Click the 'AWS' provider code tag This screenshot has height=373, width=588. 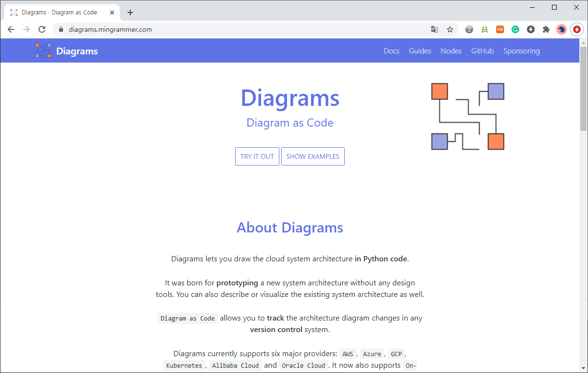(x=348, y=354)
